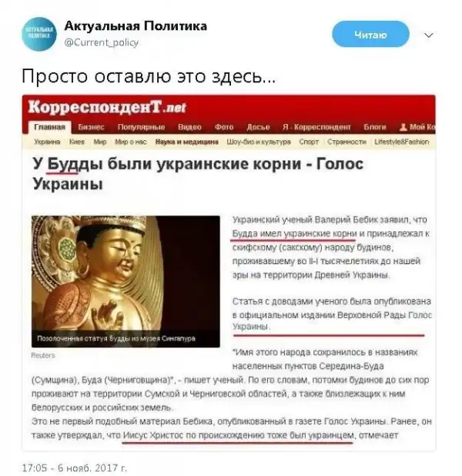This screenshot has height=476, width=462.
Task: Click the Корреспондент.net logo
Action: coord(107,107)
